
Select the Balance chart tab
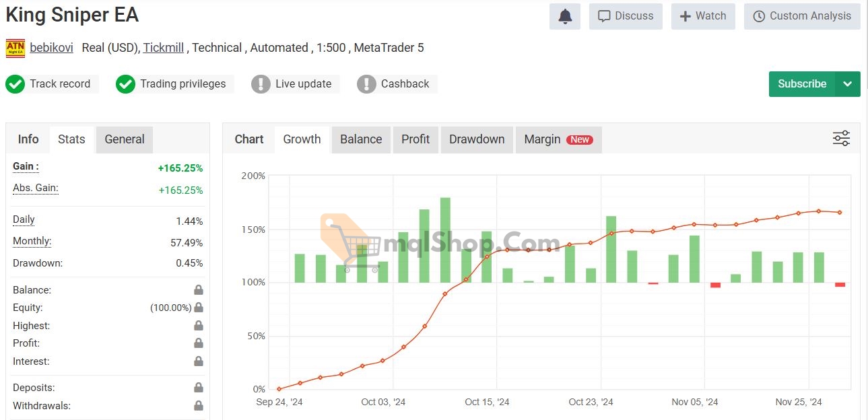point(361,139)
